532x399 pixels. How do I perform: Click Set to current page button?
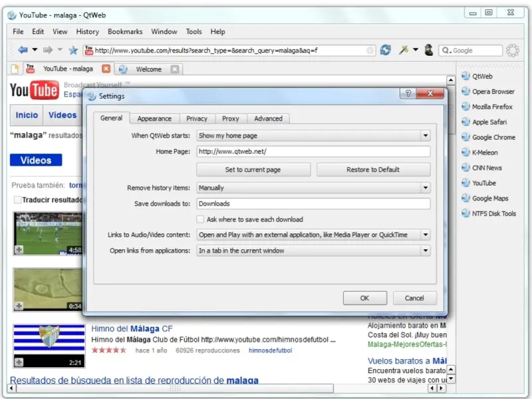[253, 170]
